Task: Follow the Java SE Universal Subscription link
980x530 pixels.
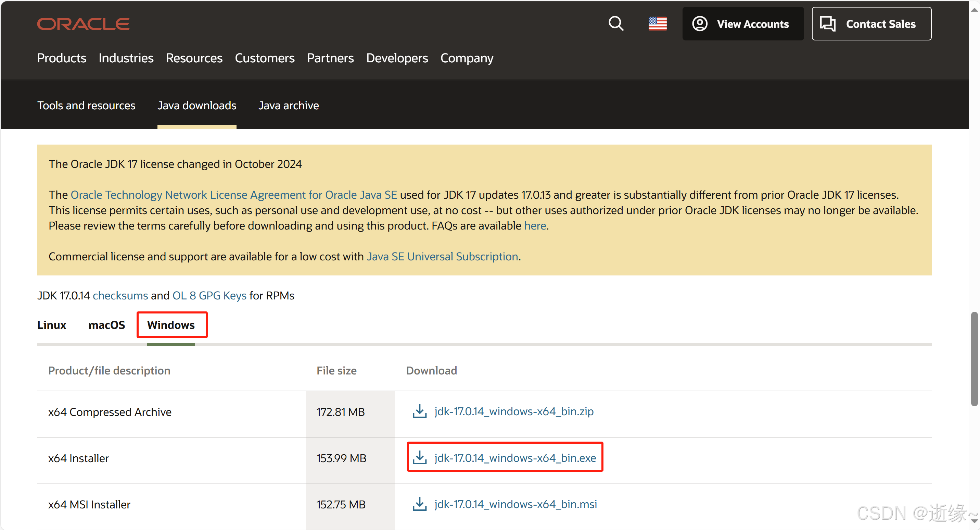Action: point(442,257)
